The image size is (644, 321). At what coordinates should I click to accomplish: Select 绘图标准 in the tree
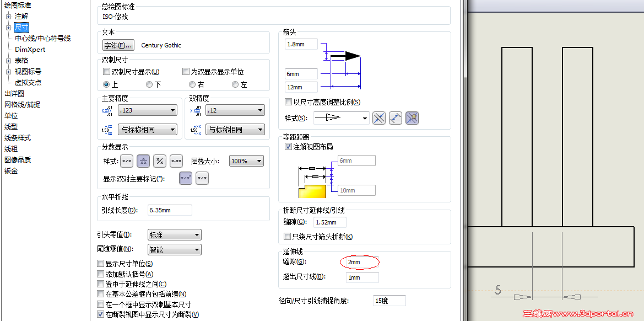tap(18, 6)
